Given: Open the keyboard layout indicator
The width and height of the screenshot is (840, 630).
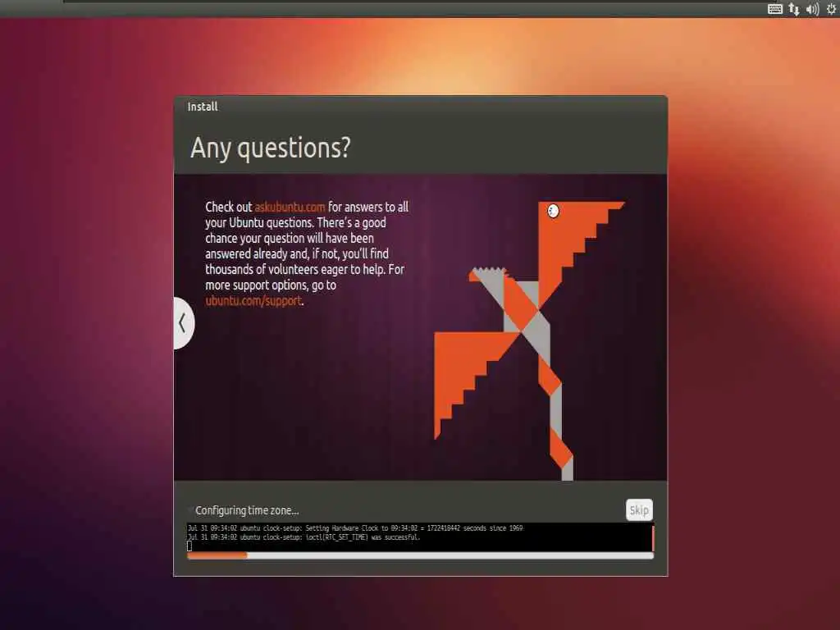Looking at the screenshot, I should pos(774,8).
